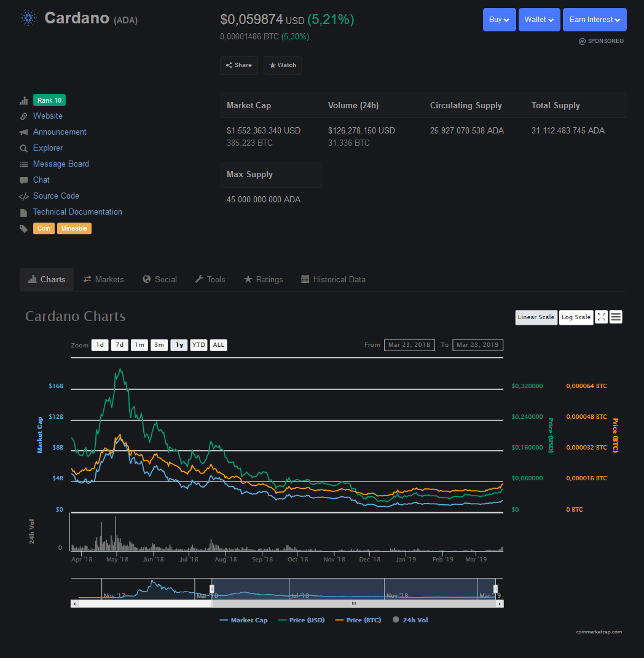Click the left navigator range handle
The image size is (644, 658).
(x=212, y=589)
